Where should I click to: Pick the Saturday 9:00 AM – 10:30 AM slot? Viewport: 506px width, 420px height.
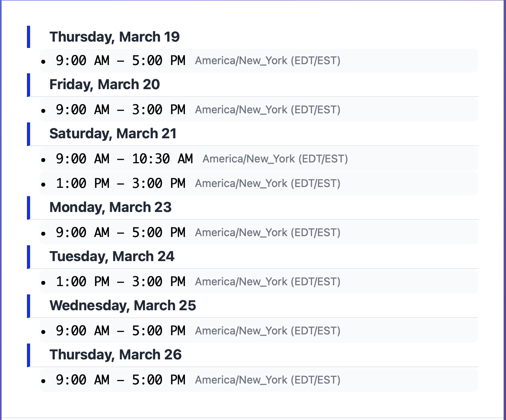[x=124, y=159]
